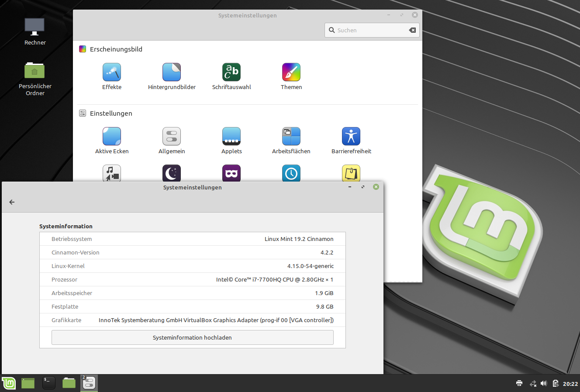Launch the terminal from the panel

pyautogui.click(x=48, y=383)
